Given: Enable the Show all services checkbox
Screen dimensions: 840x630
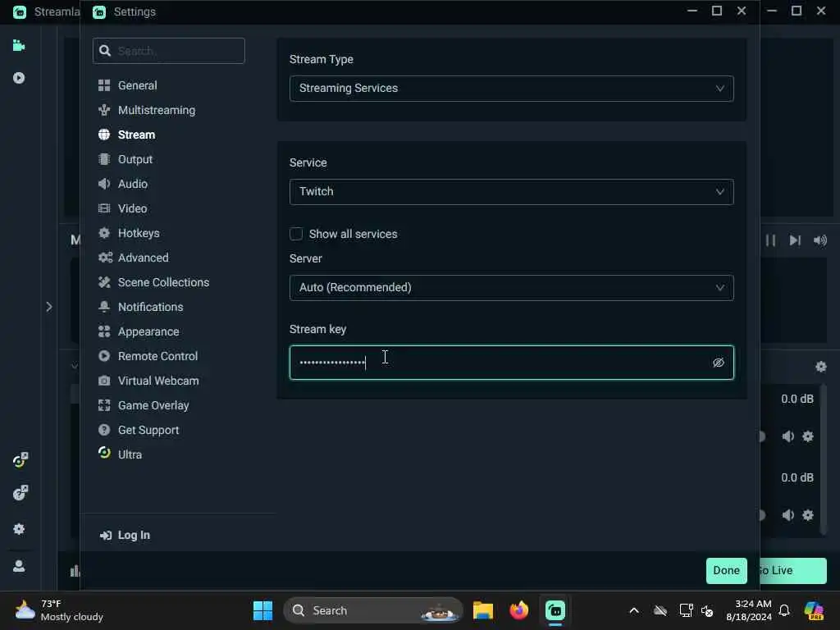Looking at the screenshot, I should click(x=296, y=235).
